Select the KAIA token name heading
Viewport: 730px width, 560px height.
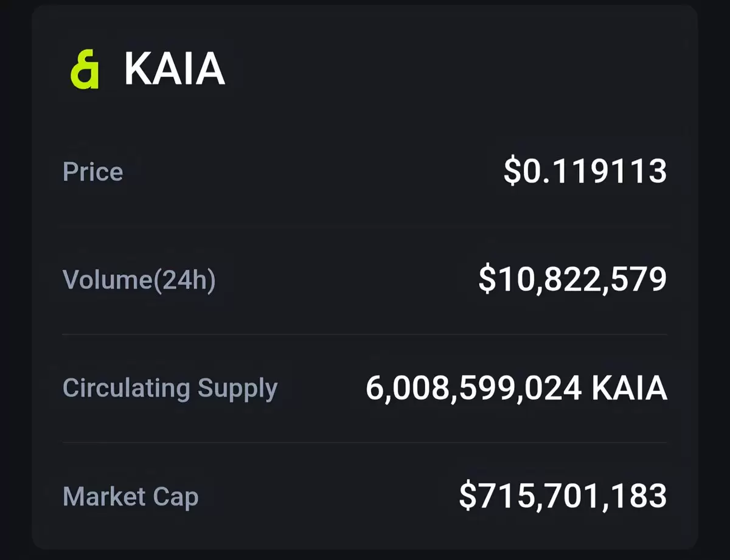[175, 69]
